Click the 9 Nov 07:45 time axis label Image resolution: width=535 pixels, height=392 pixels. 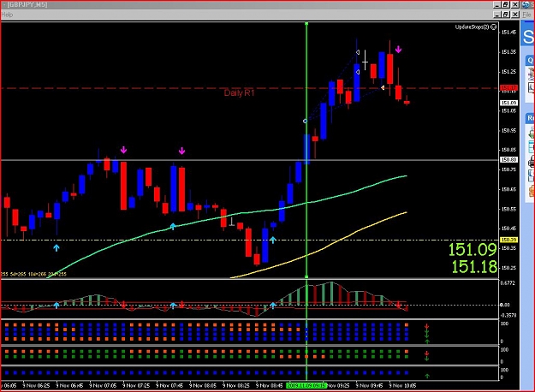(x=169, y=385)
